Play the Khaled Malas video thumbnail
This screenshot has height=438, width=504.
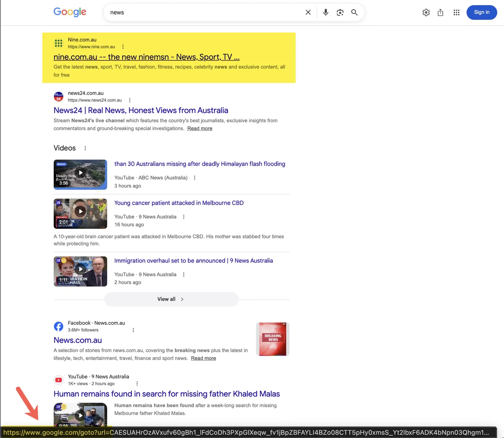pyautogui.click(x=80, y=415)
